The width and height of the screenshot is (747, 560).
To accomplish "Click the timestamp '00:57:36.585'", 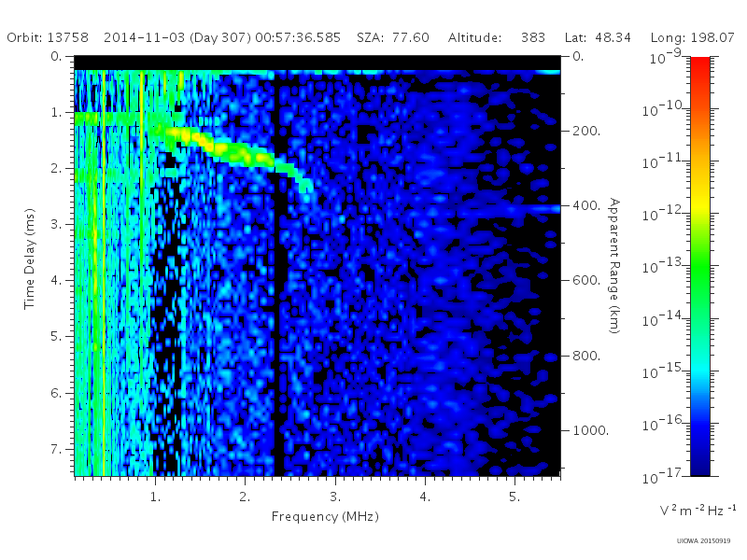I will pos(298,37).
